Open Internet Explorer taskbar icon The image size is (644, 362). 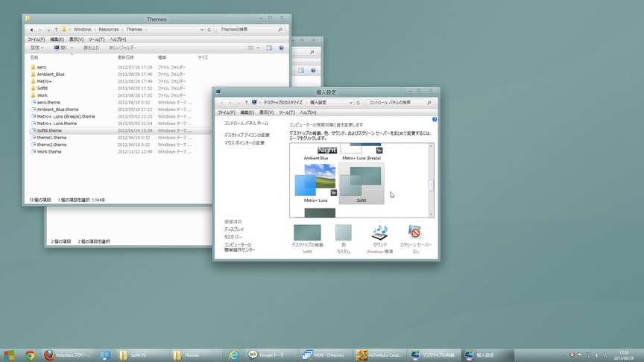(x=234, y=355)
